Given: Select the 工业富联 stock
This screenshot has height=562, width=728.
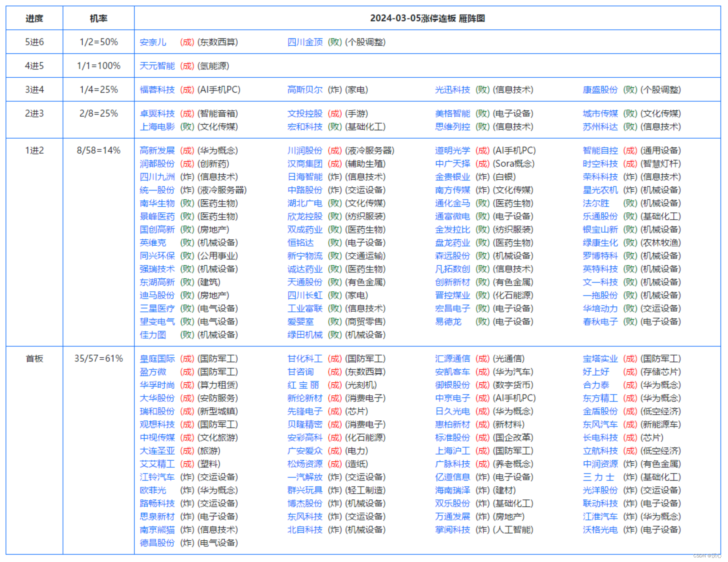Looking at the screenshot, I should (305, 309).
